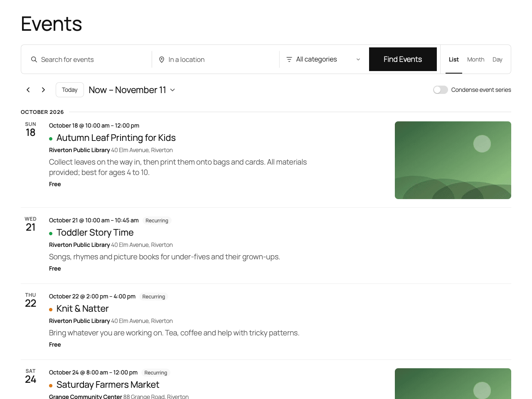Switch to Month view tab
This screenshot has height=399, width=532.
tap(475, 59)
